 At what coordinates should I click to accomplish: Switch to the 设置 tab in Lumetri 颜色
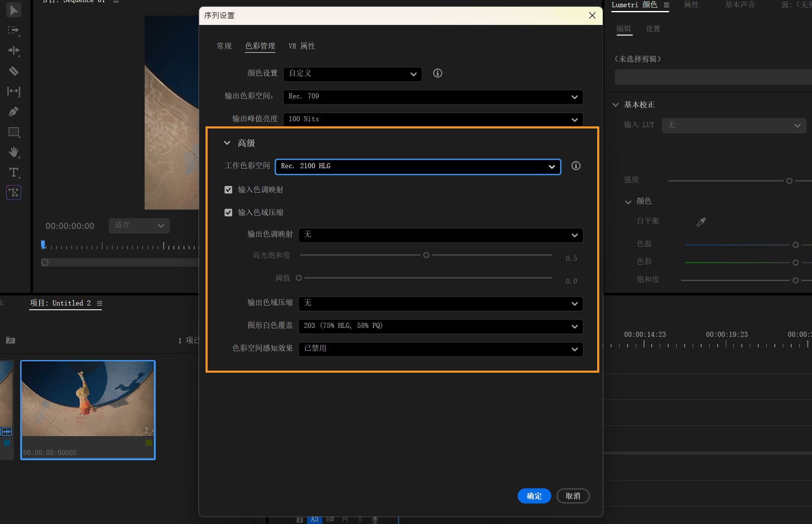[653, 29]
